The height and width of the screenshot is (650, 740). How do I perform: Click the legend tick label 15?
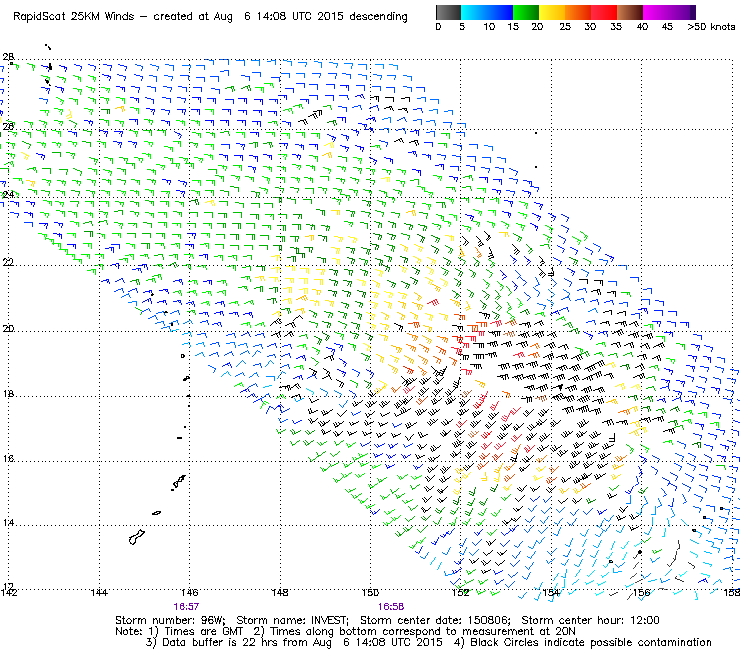513,27
